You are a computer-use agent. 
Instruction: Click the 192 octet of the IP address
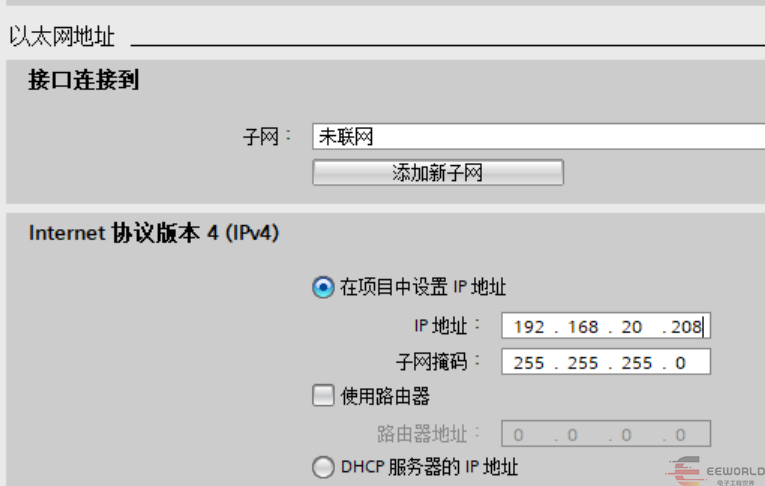529,326
